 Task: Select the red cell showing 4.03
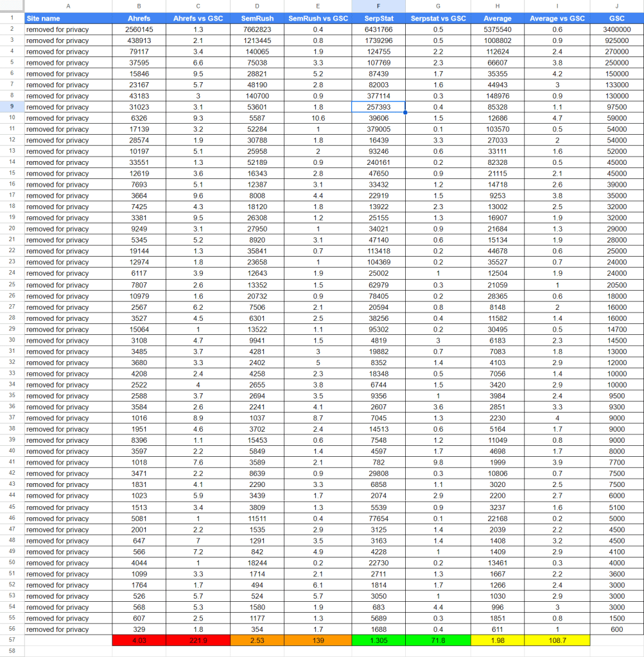click(139, 640)
